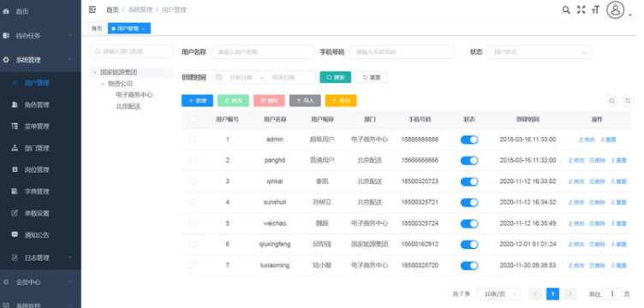The image size is (644, 308).
Task: Check the row checkbox for luxiaoming
Action: 192,265
